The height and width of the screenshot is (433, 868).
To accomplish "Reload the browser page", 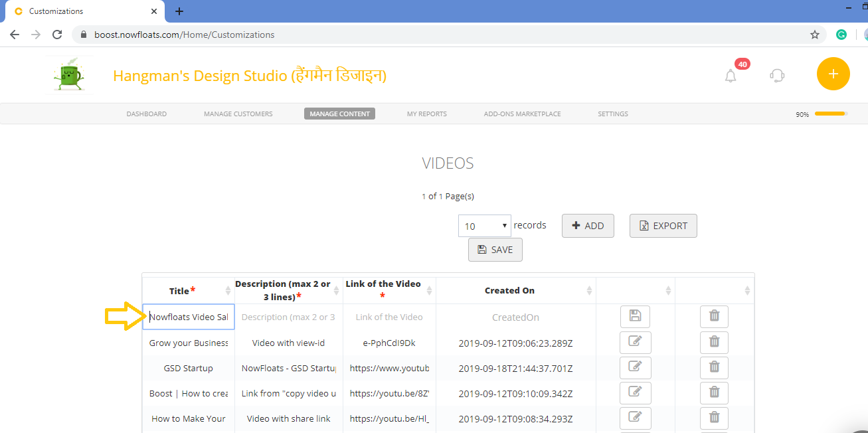I will click(57, 35).
